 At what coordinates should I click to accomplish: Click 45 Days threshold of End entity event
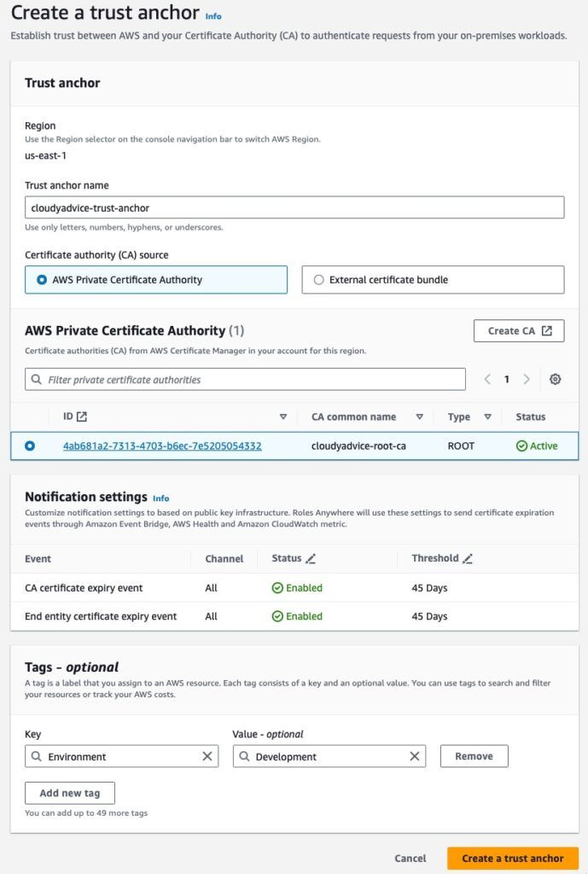(x=430, y=616)
